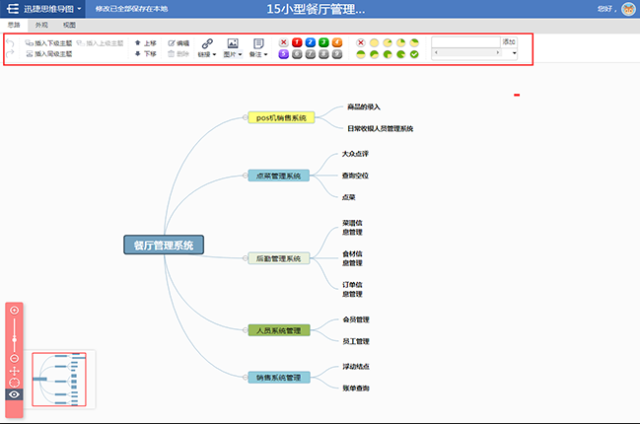Set priority 8 gray badge
Screen dimensions: 640x424
pyautogui.click(x=324, y=54)
